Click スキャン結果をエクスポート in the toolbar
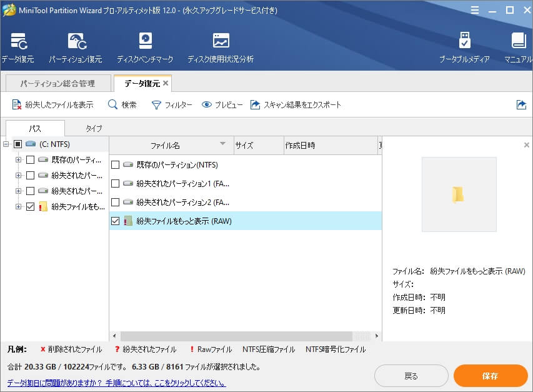This screenshot has height=392, width=533. pyautogui.click(x=296, y=104)
